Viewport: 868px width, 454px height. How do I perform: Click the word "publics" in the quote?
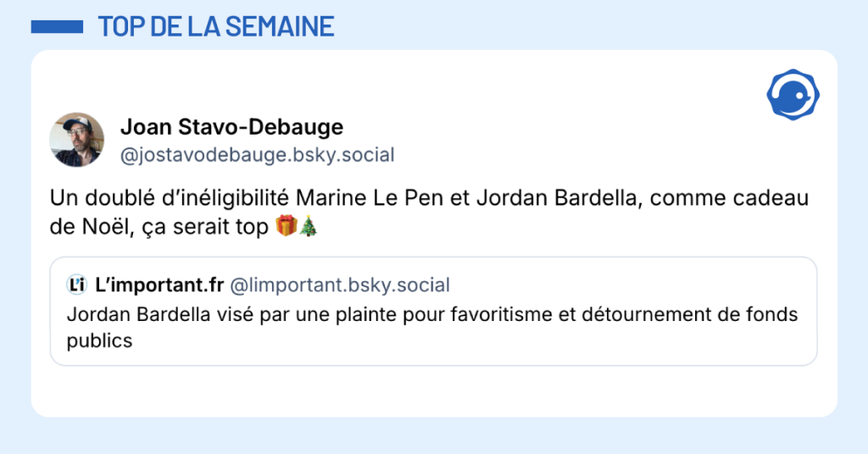pos(99,340)
